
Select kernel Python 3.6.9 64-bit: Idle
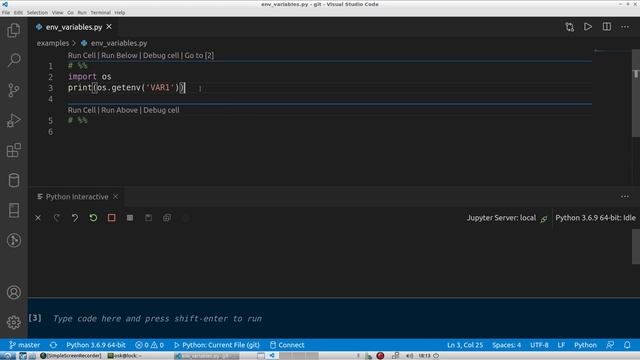[595, 218]
